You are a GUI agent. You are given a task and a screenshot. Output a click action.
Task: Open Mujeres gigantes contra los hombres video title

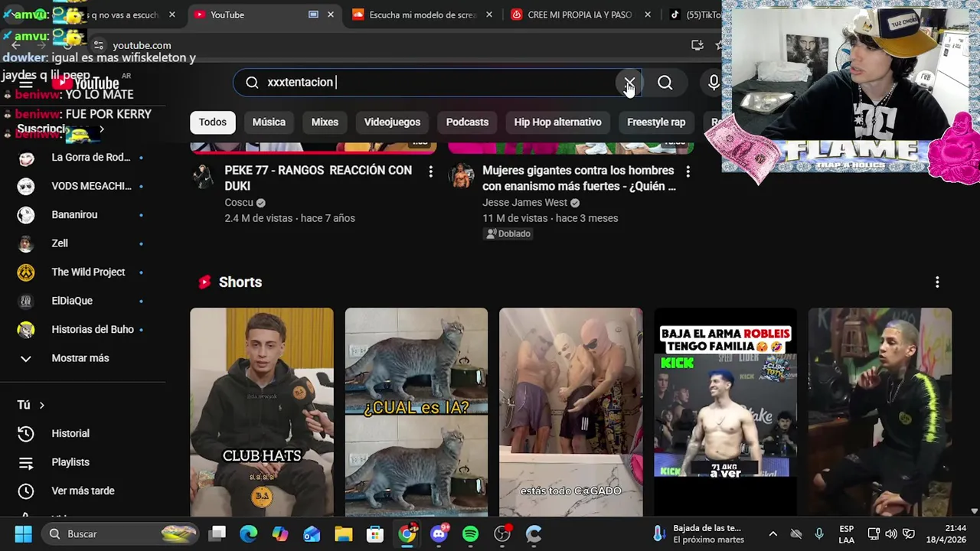click(579, 178)
